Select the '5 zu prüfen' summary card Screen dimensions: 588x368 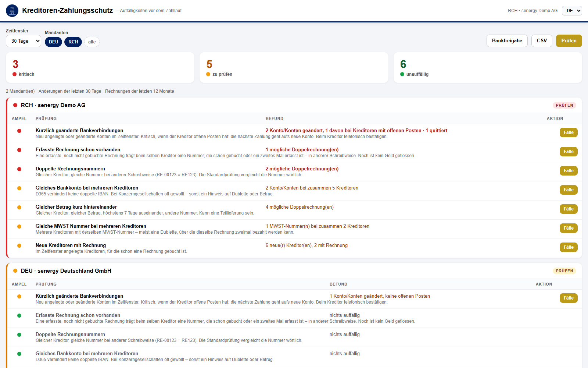click(x=294, y=68)
